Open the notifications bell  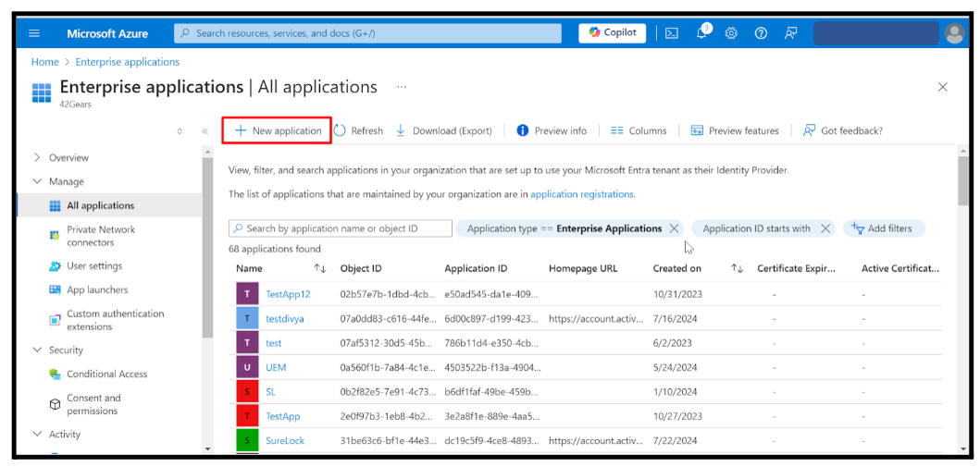point(701,33)
